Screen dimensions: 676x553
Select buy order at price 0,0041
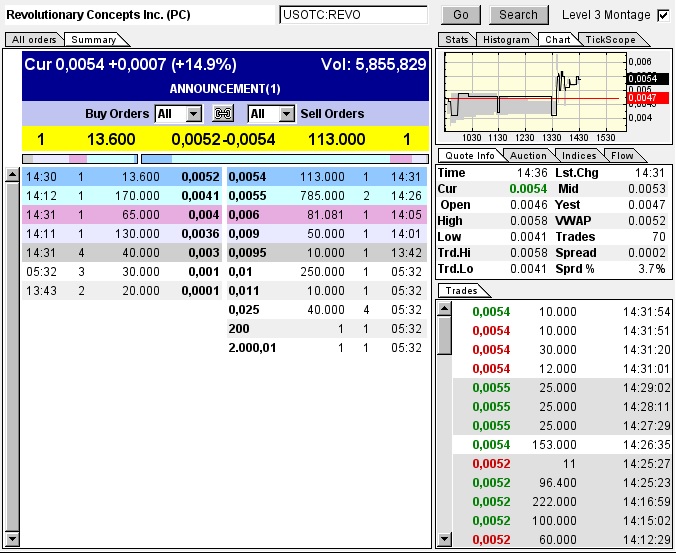122,196
